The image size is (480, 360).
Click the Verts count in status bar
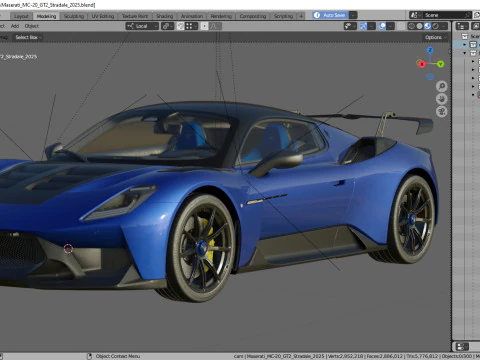point(345,356)
